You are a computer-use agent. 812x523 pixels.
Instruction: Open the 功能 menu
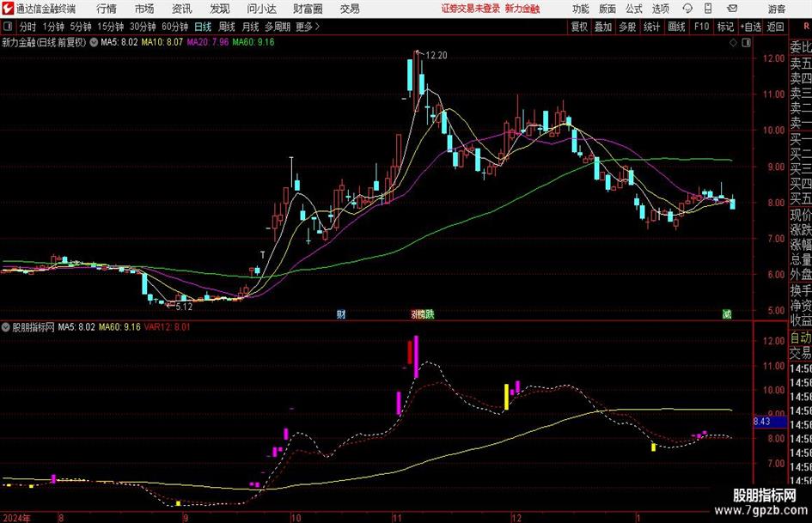click(x=581, y=9)
